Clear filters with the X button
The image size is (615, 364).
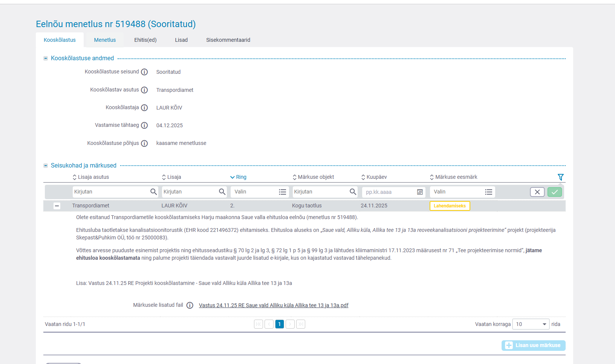[x=537, y=192]
